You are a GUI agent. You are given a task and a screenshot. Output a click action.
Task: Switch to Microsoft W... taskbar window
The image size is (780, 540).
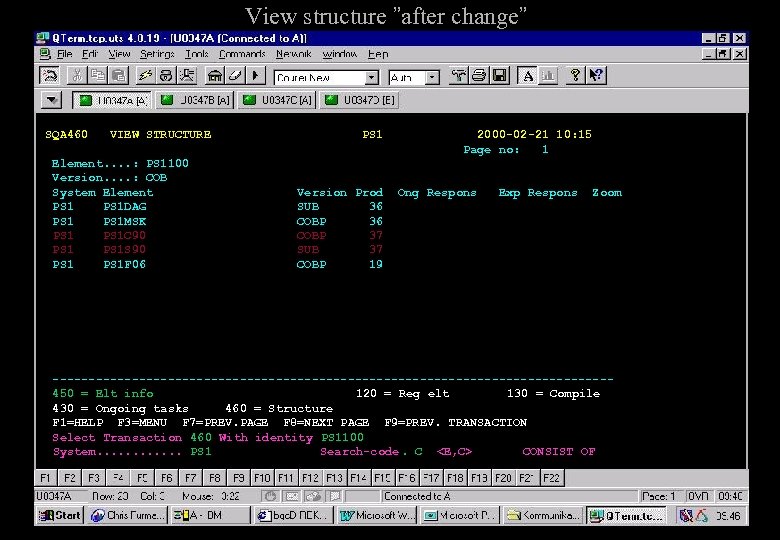click(x=378, y=516)
